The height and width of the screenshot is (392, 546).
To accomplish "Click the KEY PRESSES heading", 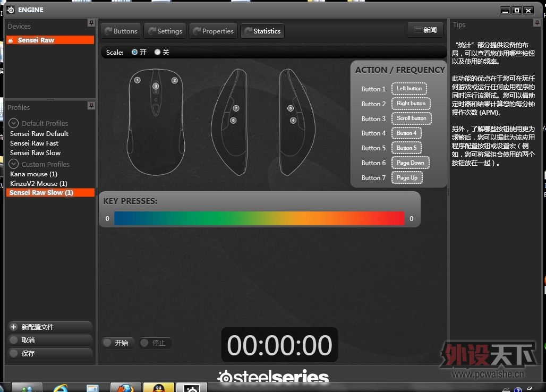I will tap(130, 201).
